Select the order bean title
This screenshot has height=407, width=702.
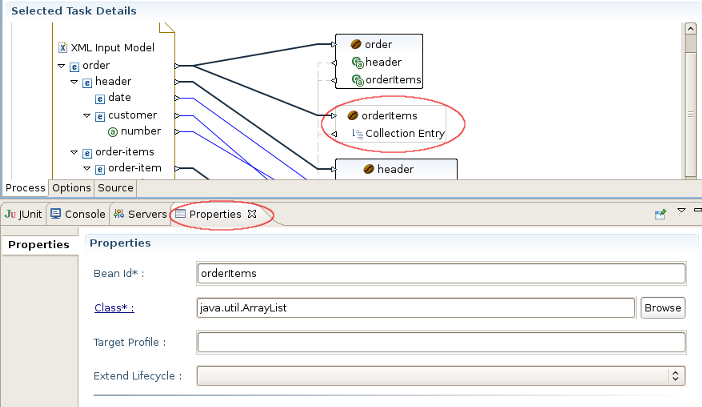tap(378, 44)
